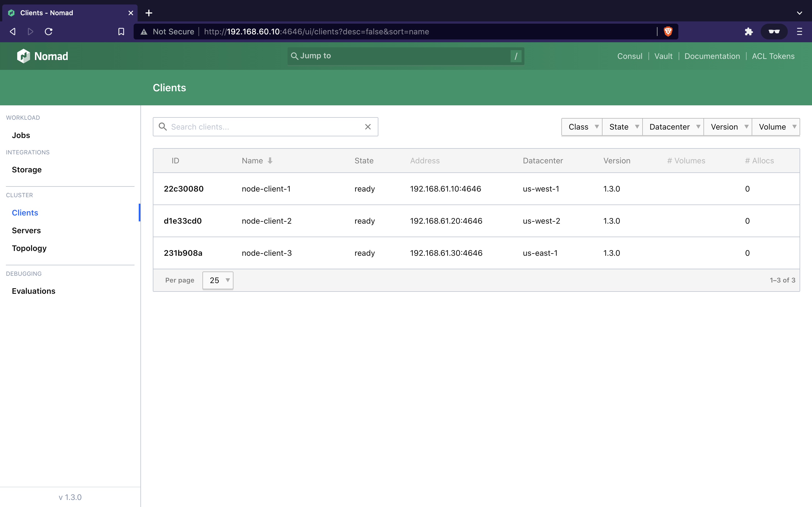This screenshot has width=812, height=507.
Task: Click the Nomad logo icon
Action: pos(23,56)
